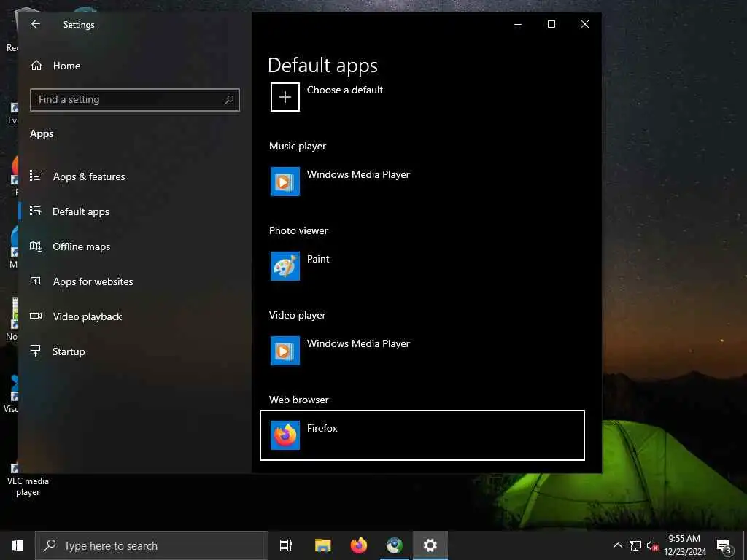747x560 pixels.
Task: Click the Firefox icon under Web browser
Action: [285, 435]
